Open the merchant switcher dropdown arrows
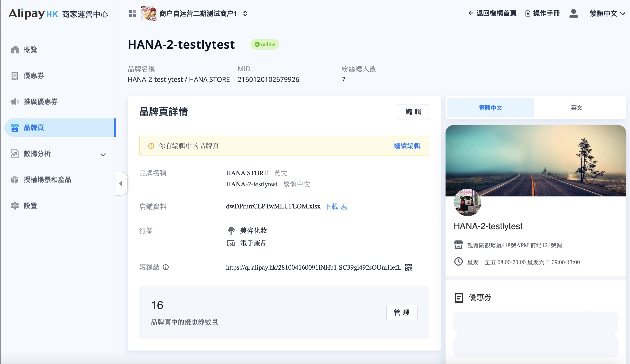Screen dimensions: 630x364 245,13
